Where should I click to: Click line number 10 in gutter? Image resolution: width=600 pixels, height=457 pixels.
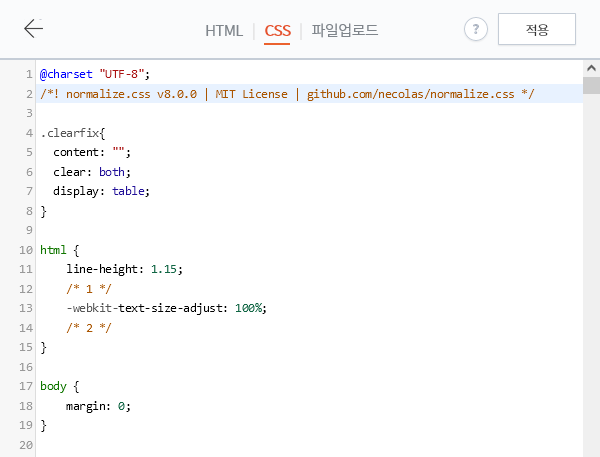point(26,250)
